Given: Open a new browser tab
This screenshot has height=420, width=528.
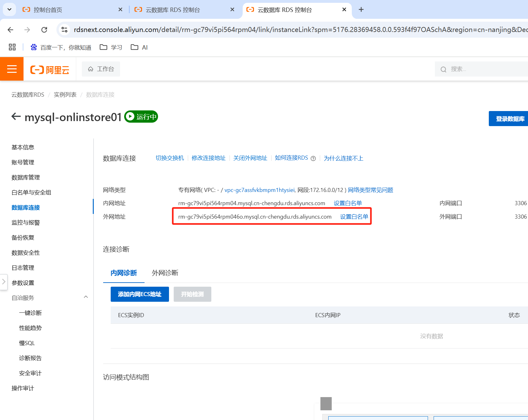Looking at the screenshot, I should pyautogui.click(x=361, y=10).
